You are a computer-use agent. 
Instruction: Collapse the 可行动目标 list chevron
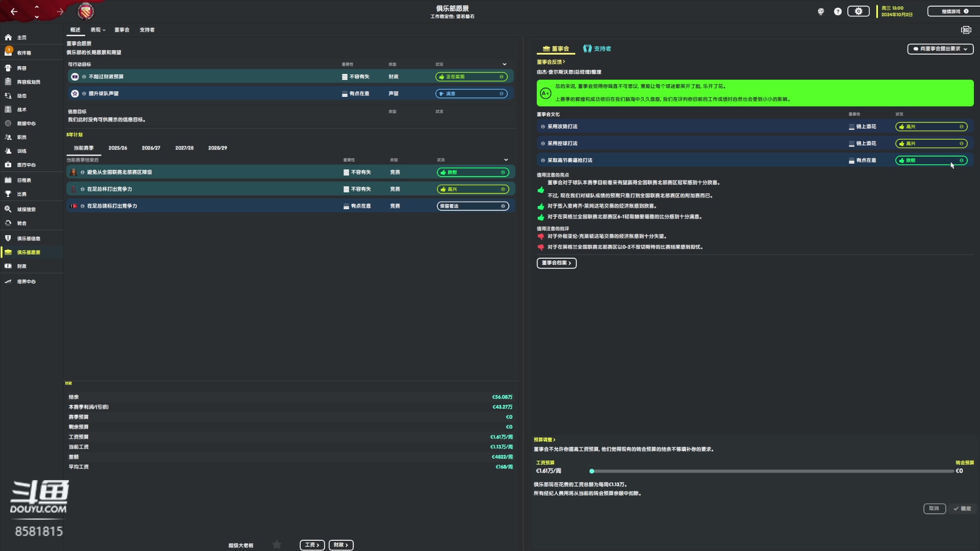[504, 64]
